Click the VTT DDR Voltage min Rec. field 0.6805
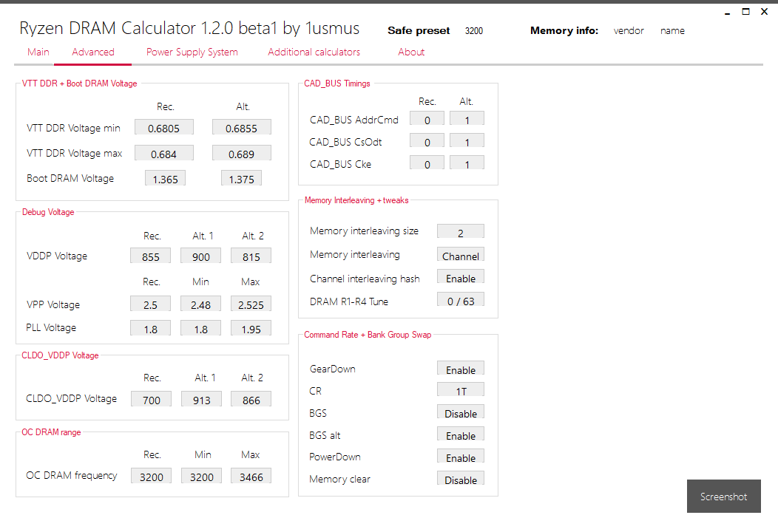This screenshot has width=778, height=532. 163,127
